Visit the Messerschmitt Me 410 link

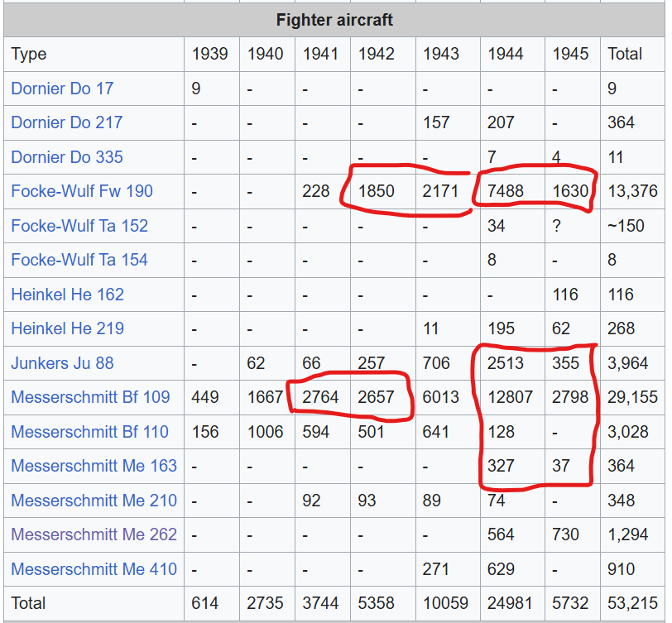click(94, 569)
